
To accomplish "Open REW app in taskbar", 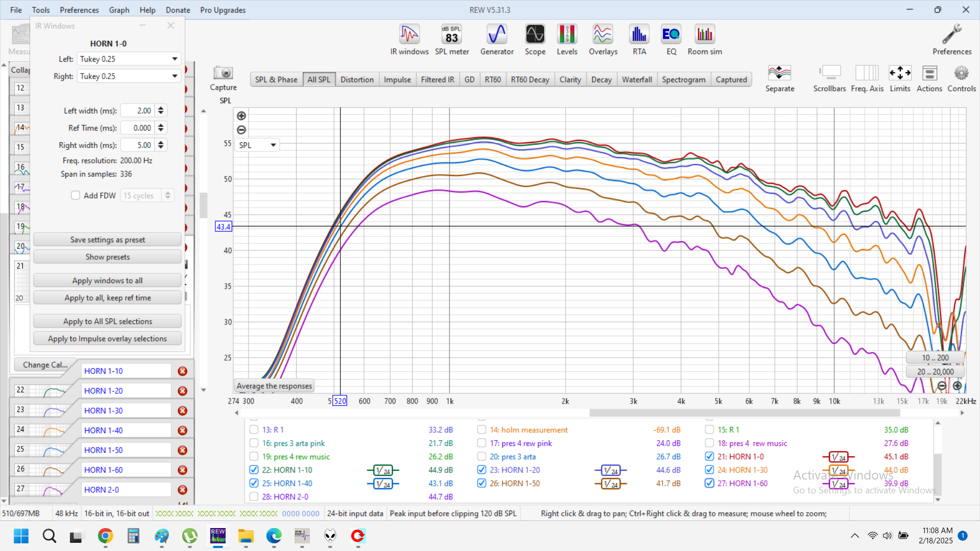I will (218, 536).
